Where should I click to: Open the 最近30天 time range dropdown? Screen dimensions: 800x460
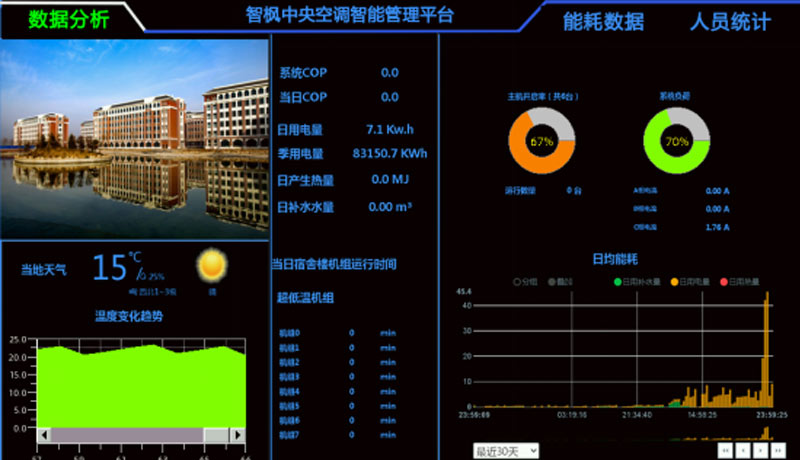coord(506,451)
